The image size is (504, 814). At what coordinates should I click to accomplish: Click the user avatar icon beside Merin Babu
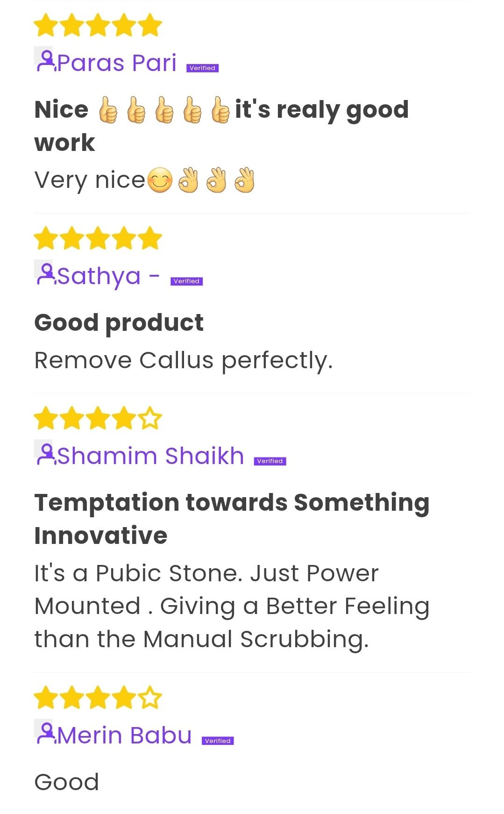(44, 733)
